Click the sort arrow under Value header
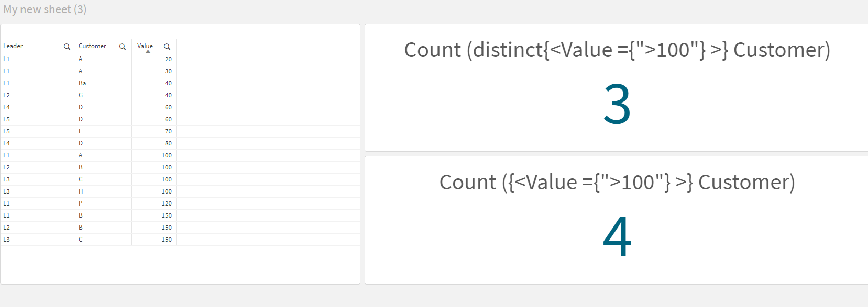This screenshot has height=307, width=868. (x=148, y=51)
